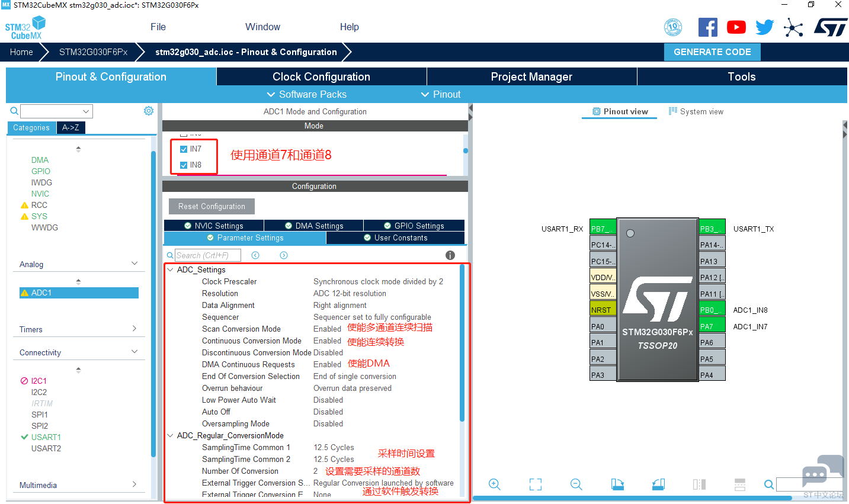This screenshot has width=849, height=504.
Task: Select the NRST pin on the chip
Action: pyautogui.click(x=603, y=310)
